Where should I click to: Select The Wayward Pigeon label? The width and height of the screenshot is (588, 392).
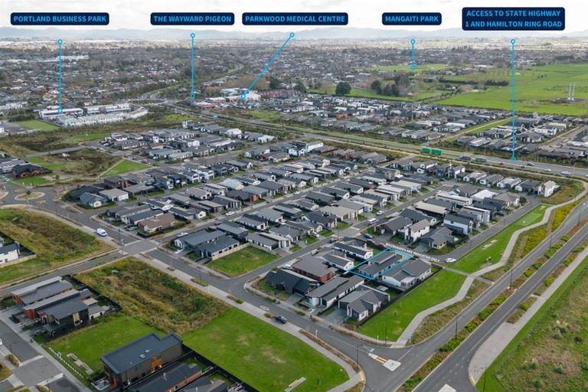[x=192, y=19]
